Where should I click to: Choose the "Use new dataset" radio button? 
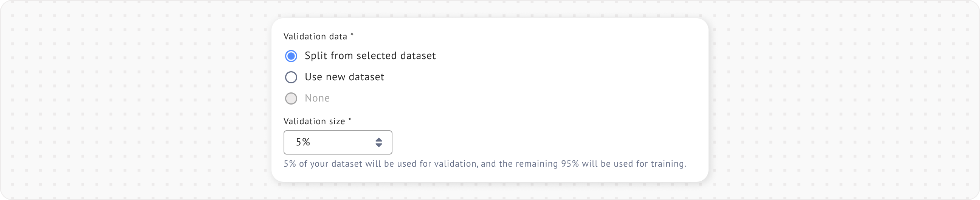pos(291,77)
